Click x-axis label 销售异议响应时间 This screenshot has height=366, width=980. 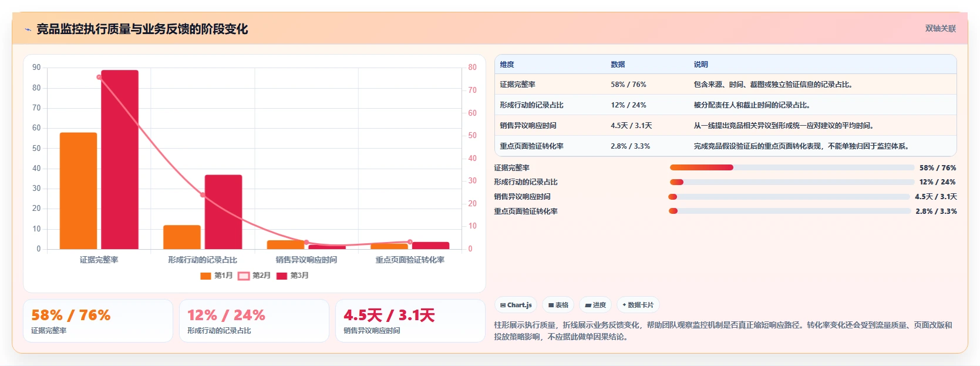pyautogui.click(x=307, y=260)
